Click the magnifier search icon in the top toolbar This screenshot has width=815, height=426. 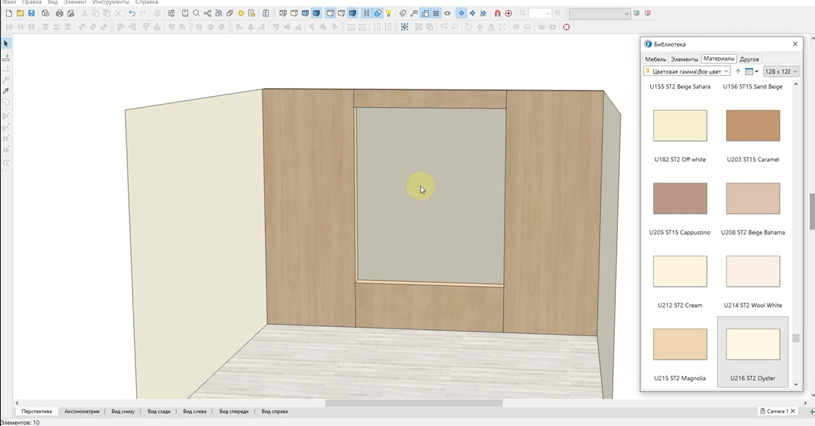click(196, 13)
